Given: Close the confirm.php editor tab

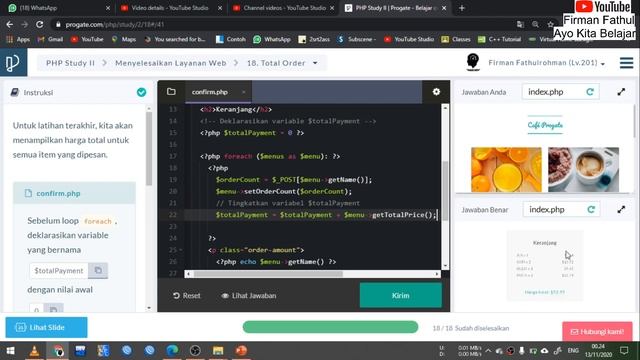Looking at the screenshot, I should click(244, 92).
